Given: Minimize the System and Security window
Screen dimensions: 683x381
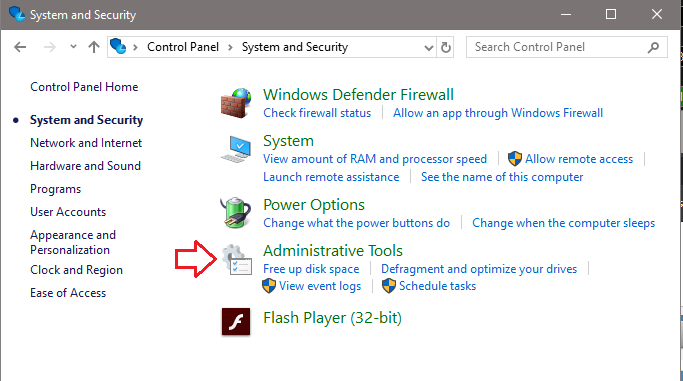Looking at the screenshot, I should tap(566, 14).
